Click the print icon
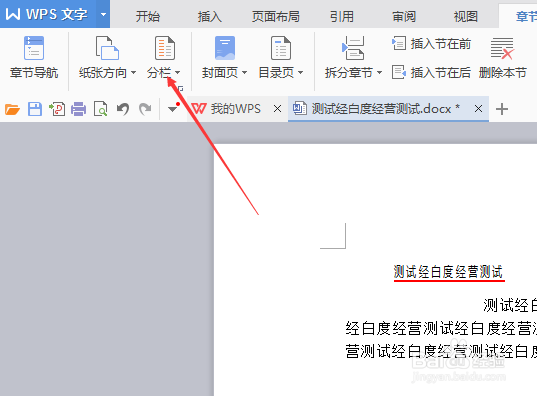This screenshot has width=537, height=396. [x=78, y=109]
